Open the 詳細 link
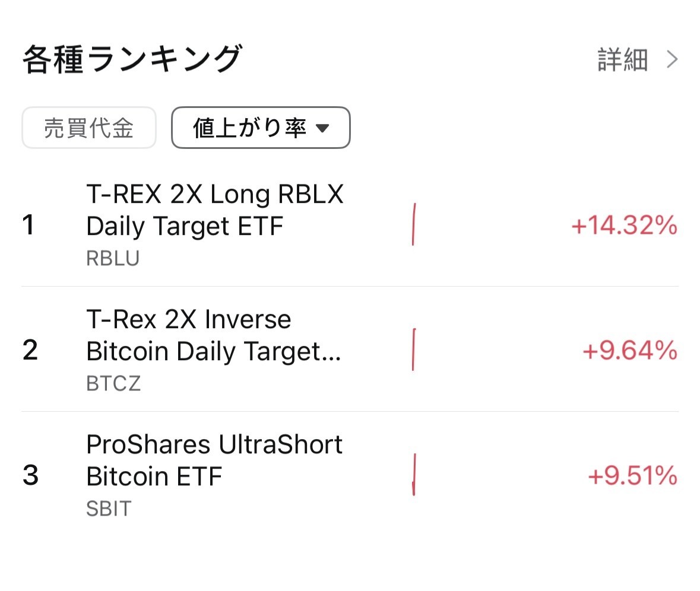700x591 pixels. [622, 59]
